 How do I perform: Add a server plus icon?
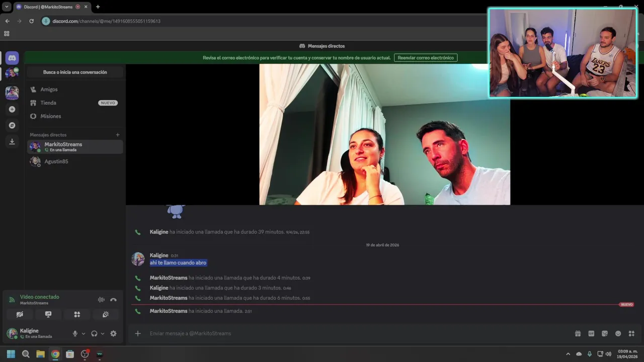click(12, 109)
